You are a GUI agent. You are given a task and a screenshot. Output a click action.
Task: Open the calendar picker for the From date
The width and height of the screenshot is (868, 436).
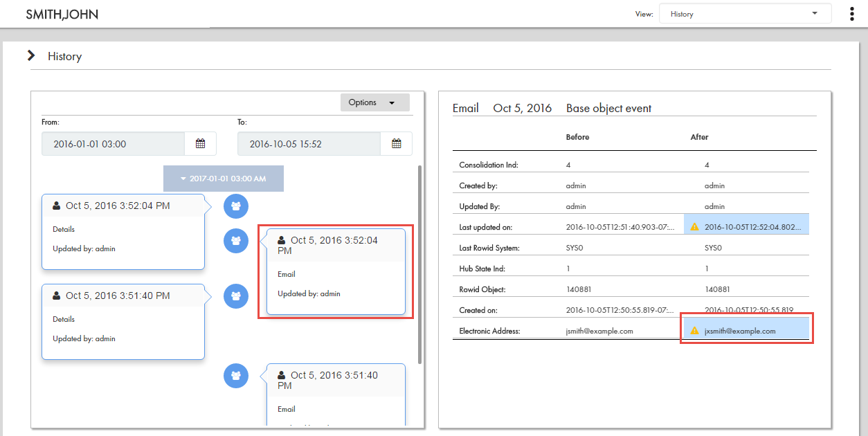201,143
